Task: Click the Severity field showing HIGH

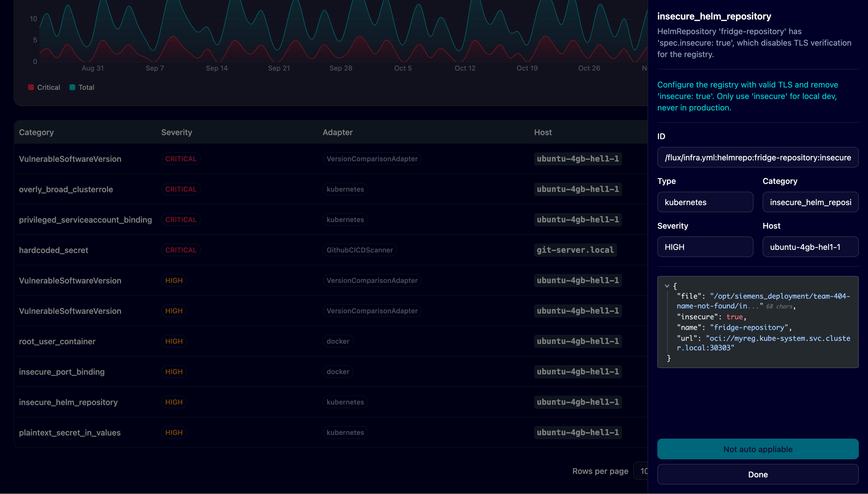Action: coord(705,247)
